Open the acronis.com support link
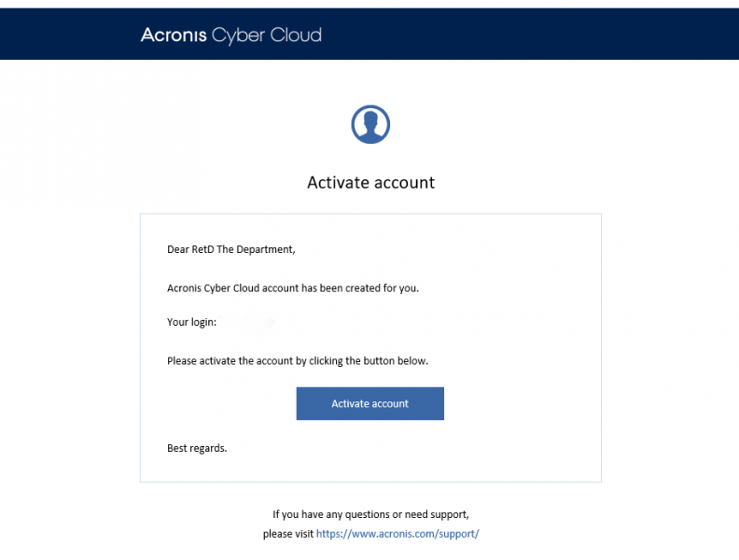 397,534
